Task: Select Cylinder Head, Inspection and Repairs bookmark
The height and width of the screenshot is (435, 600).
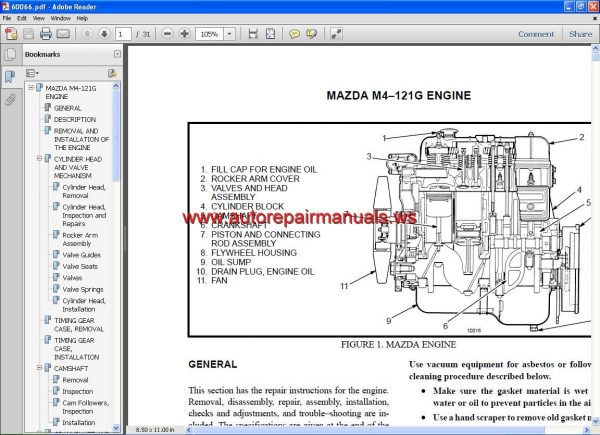Action: pyautogui.click(x=84, y=215)
